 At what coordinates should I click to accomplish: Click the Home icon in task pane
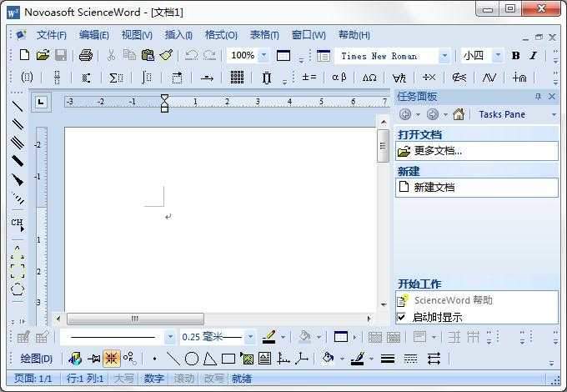tap(458, 114)
